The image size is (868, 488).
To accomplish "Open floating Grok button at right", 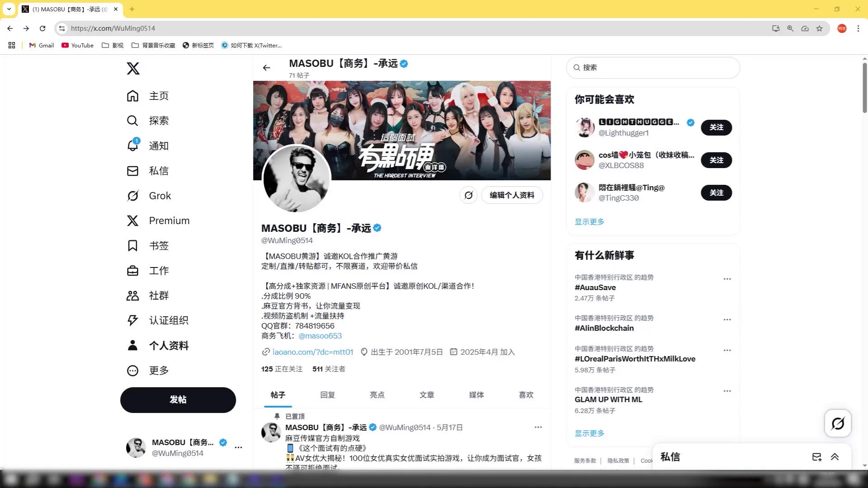I will (838, 423).
